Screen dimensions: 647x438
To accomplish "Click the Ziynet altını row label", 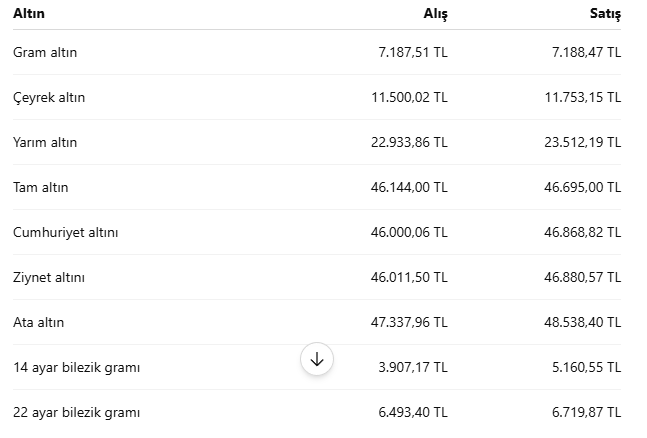I will click(x=49, y=277).
